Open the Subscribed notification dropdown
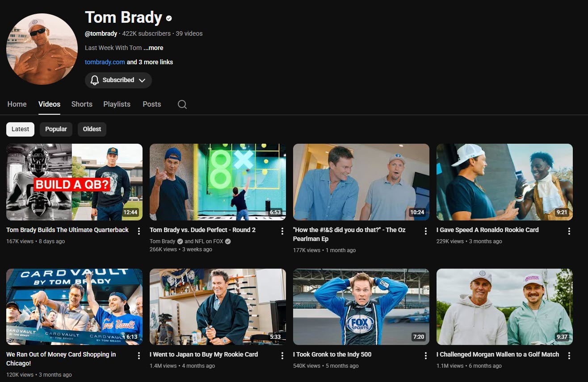The width and height of the screenshot is (588, 382). (118, 80)
